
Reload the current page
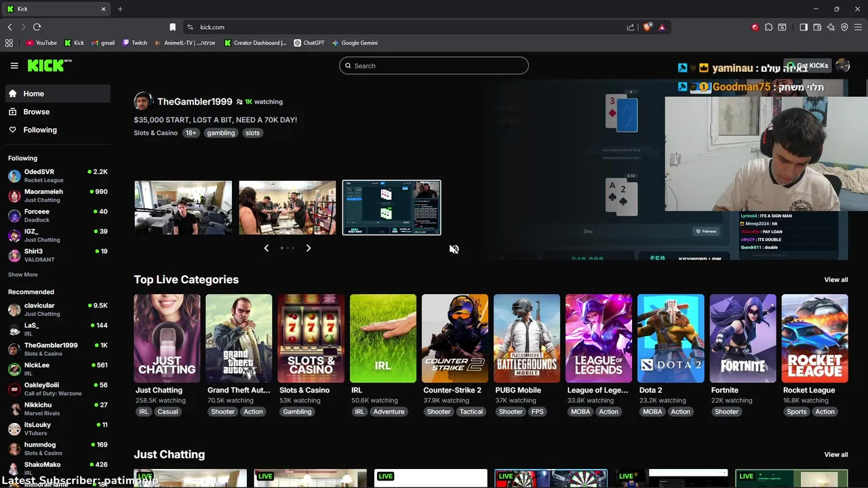click(37, 27)
